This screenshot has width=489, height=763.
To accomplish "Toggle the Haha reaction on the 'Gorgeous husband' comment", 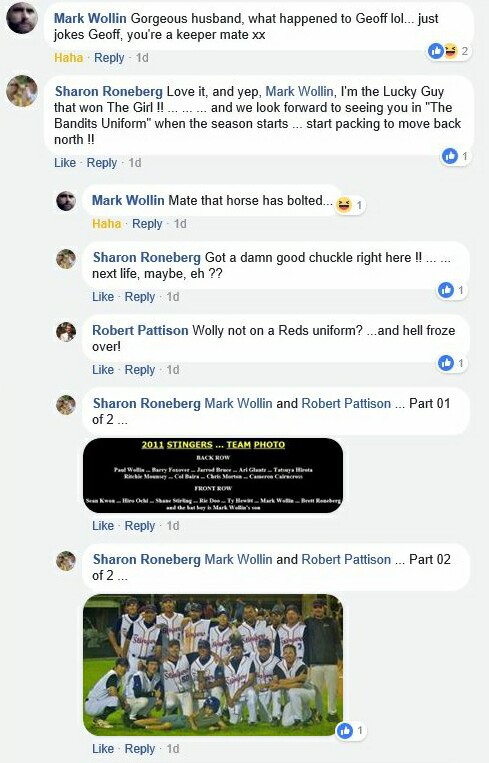I will point(68,58).
